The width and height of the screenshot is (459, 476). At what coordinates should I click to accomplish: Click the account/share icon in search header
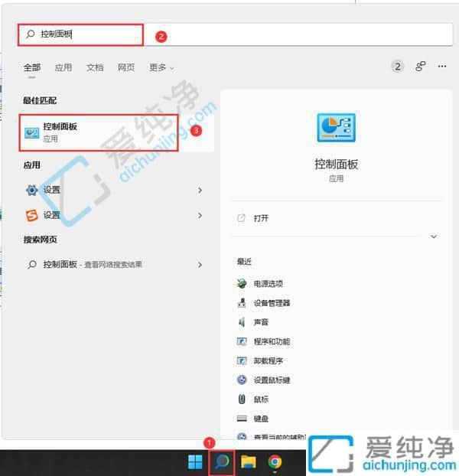(x=421, y=66)
